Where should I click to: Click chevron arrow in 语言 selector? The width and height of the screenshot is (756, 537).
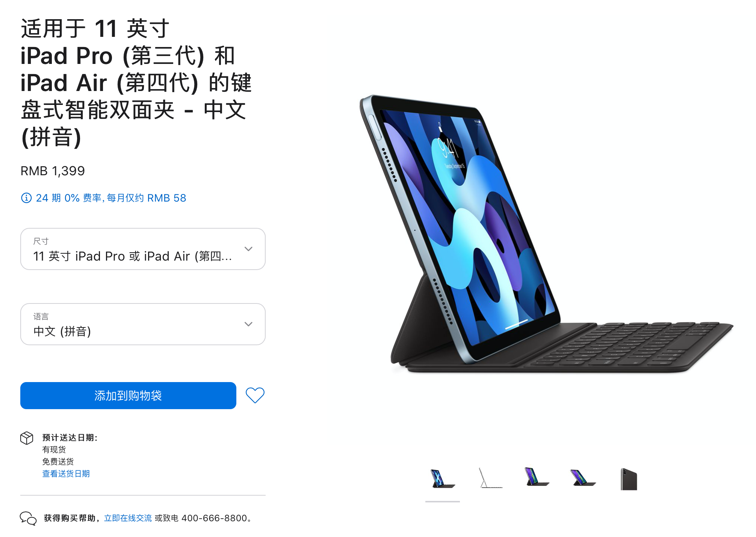pos(248,324)
